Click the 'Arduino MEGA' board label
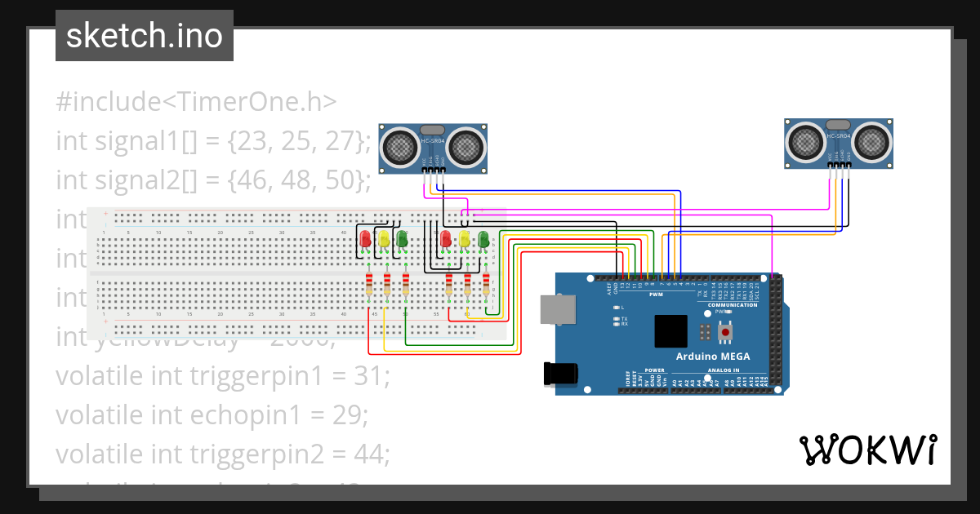 pos(713,356)
